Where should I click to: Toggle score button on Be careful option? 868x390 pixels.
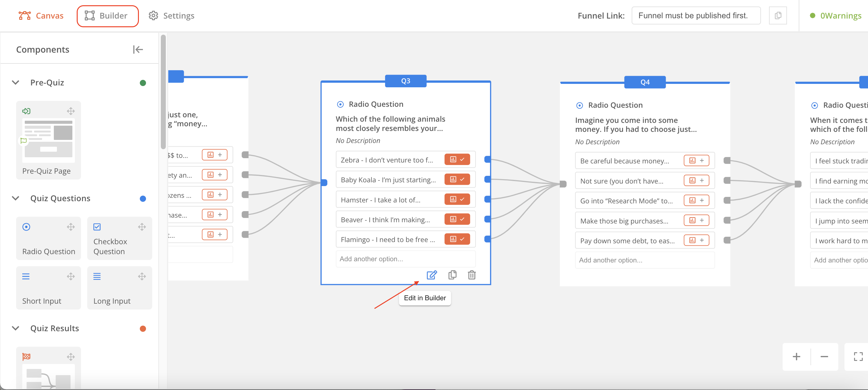(696, 160)
